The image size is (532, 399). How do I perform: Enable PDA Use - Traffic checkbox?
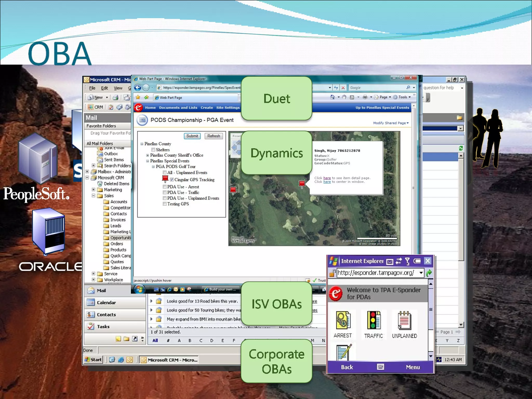coord(164,192)
